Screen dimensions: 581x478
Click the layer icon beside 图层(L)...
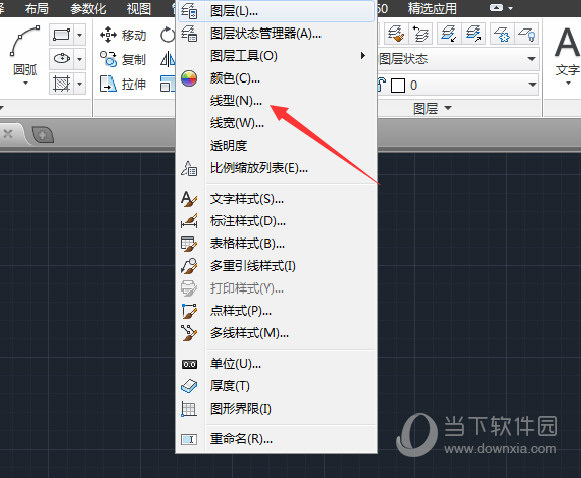189,11
